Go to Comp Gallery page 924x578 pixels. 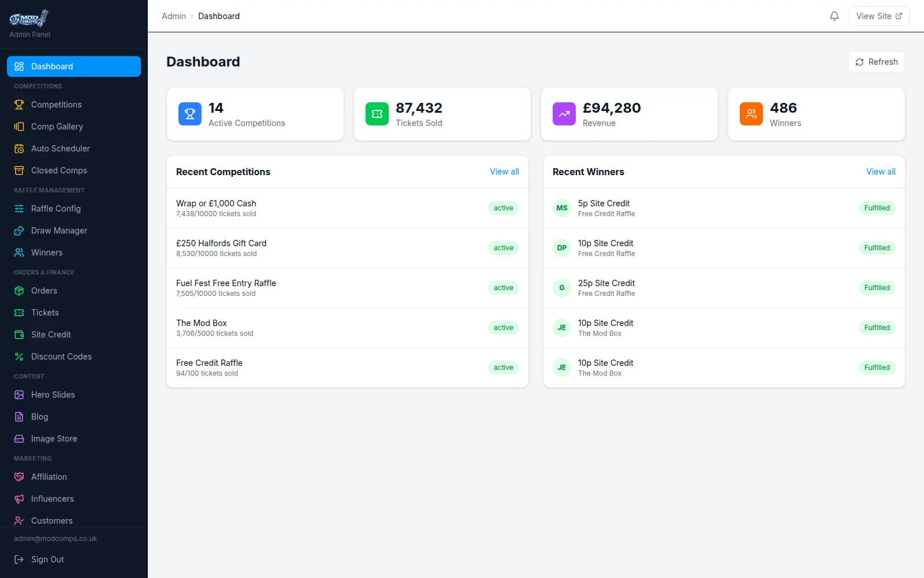(x=74, y=127)
